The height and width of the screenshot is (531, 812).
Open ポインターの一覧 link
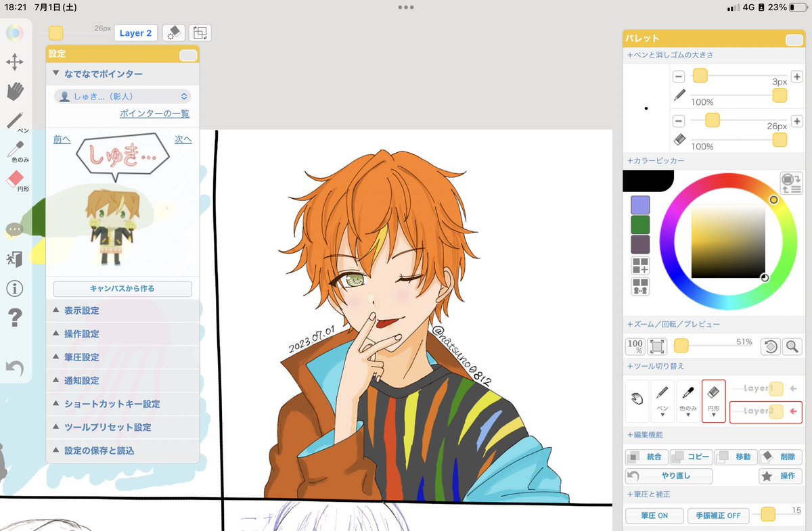(155, 114)
